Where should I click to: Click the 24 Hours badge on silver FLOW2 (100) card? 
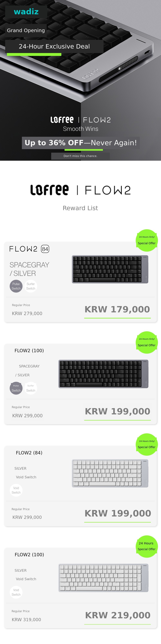[x=147, y=546]
